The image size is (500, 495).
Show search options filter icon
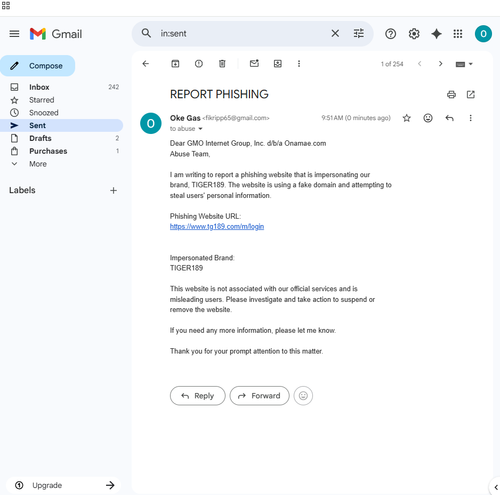[359, 33]
